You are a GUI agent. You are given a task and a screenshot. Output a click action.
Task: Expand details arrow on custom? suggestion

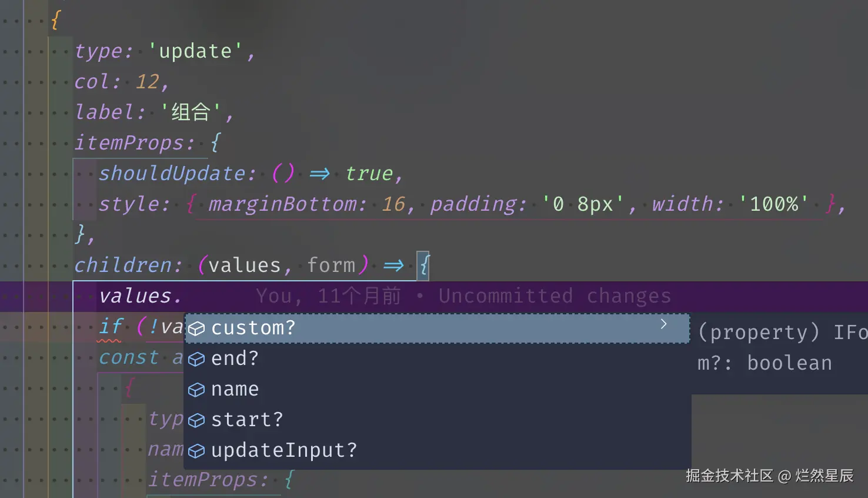[663, 324]
